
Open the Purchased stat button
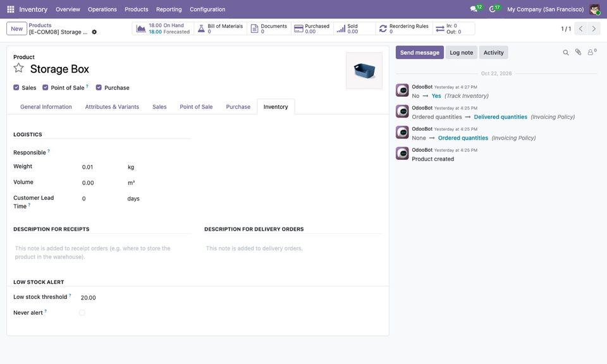tap(312, 28)
